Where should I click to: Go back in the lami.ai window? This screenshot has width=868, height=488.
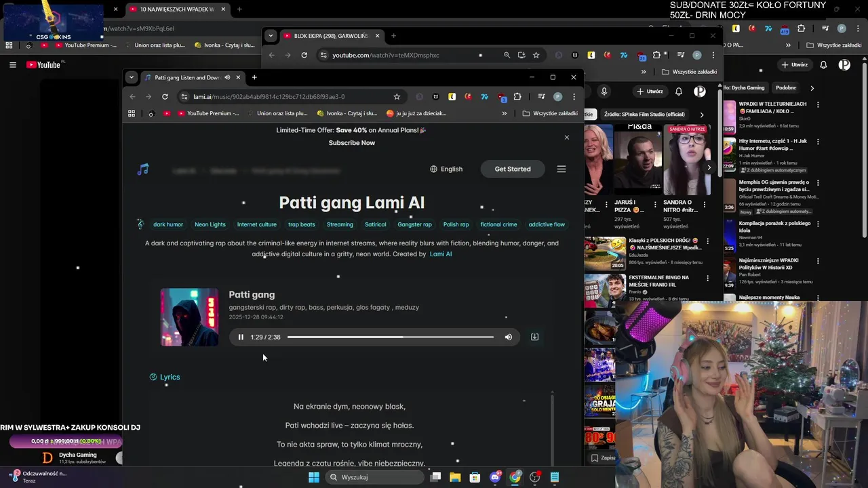click(132, 97)
